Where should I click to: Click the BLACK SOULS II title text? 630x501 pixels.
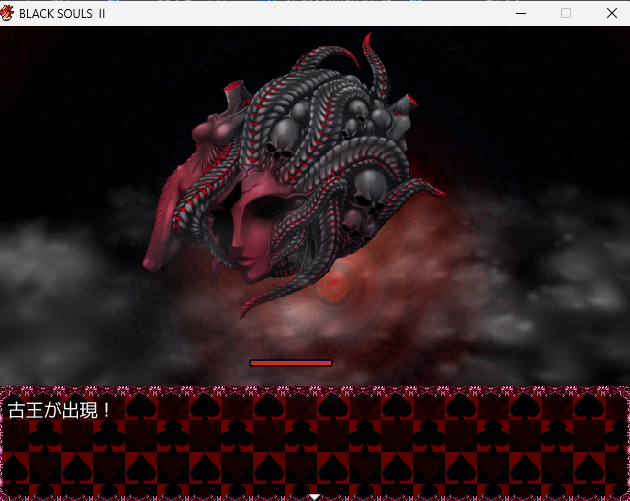[62, 14]
